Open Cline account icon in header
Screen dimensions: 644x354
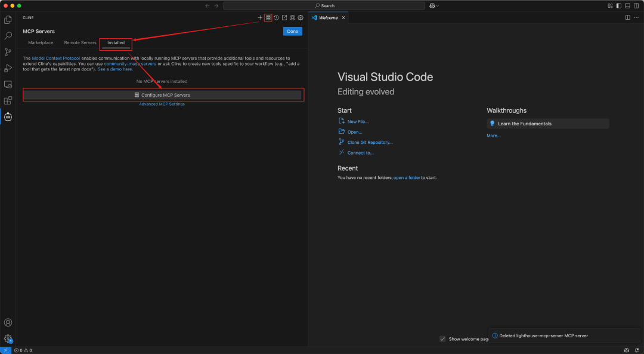point(292,18)
